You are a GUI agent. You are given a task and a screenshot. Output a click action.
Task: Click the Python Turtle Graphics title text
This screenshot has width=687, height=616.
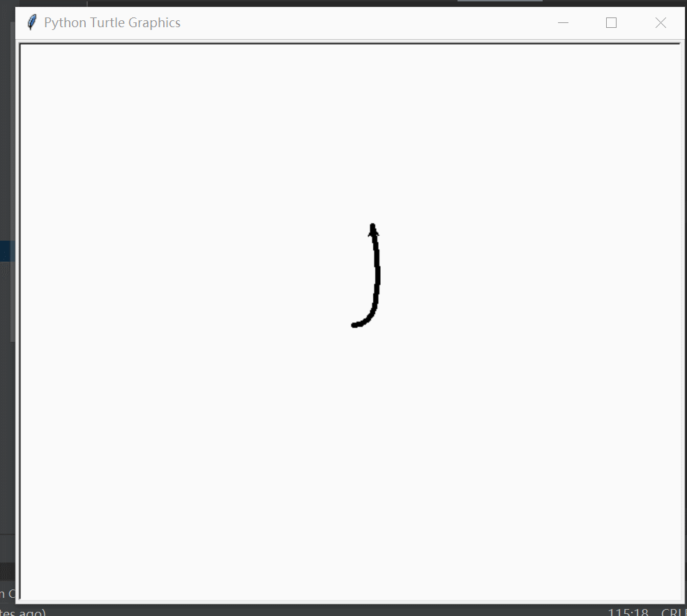click(x=112, y=22)
